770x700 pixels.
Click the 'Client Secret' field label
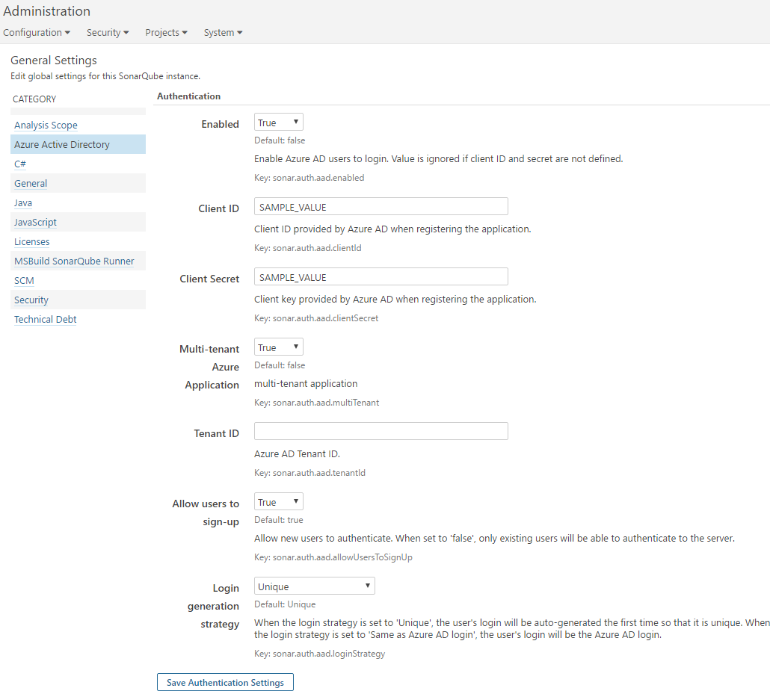209,279
